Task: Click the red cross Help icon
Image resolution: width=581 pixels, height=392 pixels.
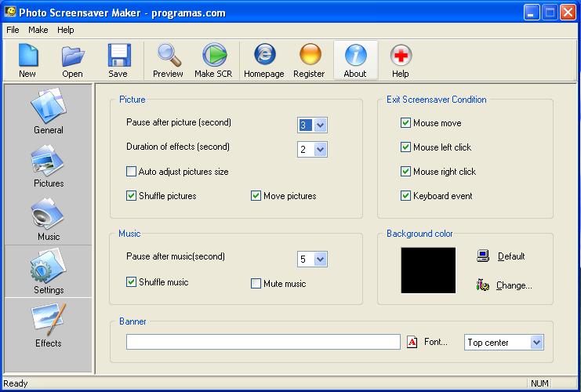Action: click(401, 55)
